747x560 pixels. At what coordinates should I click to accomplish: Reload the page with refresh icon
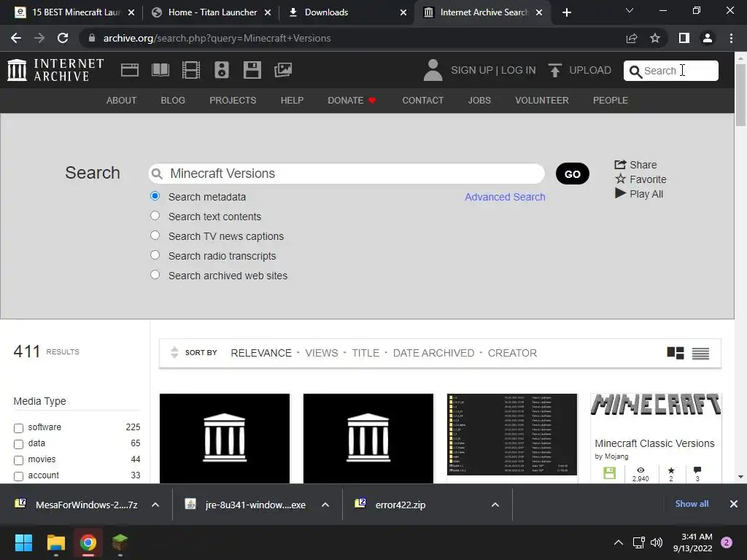(x=63, y=38)
